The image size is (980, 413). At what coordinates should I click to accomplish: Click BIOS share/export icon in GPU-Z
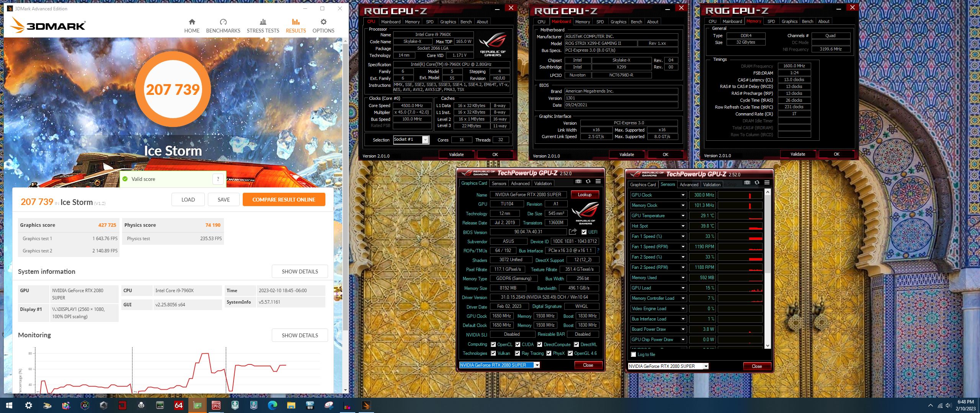tap(573, 232)
